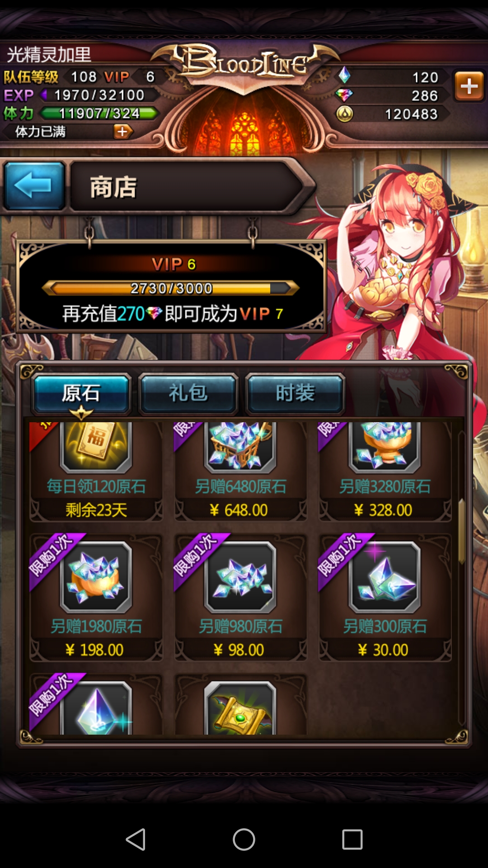Switch to the 礼包 tab

[188, 393]
